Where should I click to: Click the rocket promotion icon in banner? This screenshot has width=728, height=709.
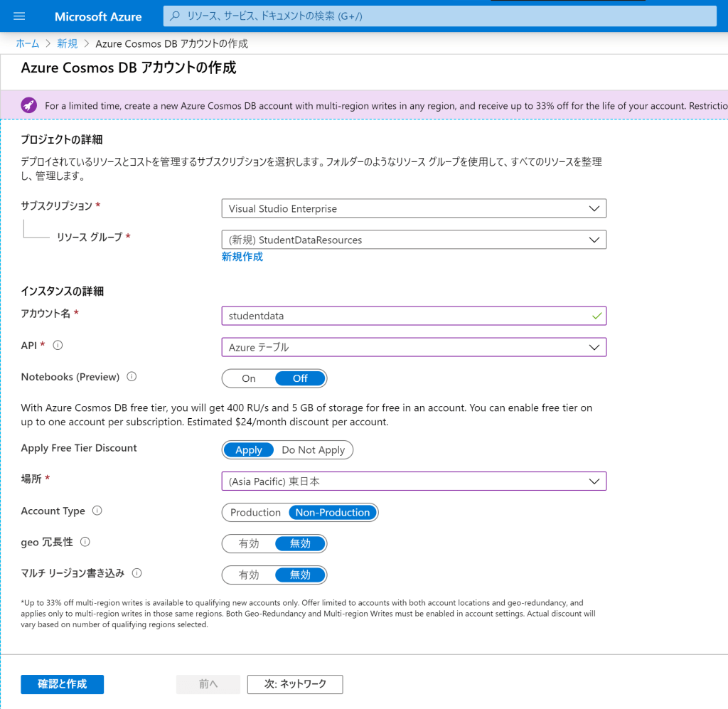point(28,105)
